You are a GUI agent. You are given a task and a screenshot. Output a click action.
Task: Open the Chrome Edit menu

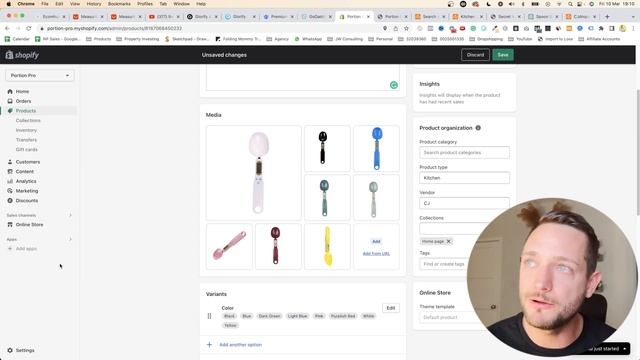(59, 4)
